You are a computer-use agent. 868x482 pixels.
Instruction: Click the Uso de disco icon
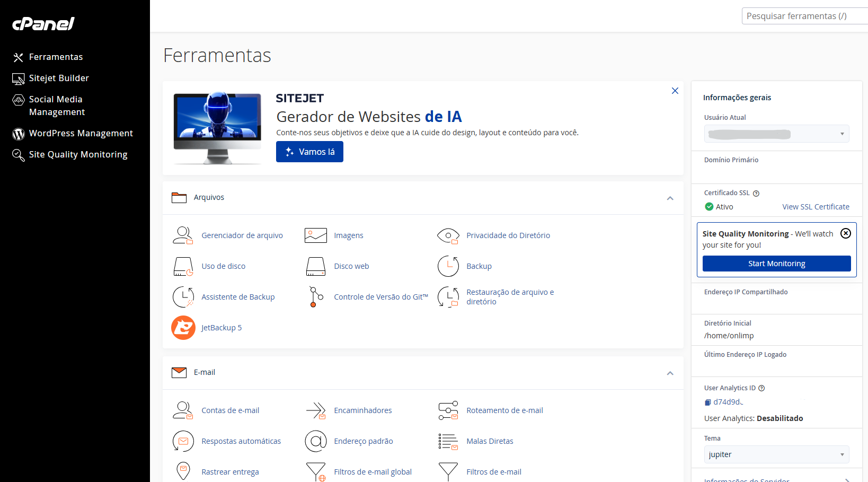pyautogui.click(x=183, y=266)
